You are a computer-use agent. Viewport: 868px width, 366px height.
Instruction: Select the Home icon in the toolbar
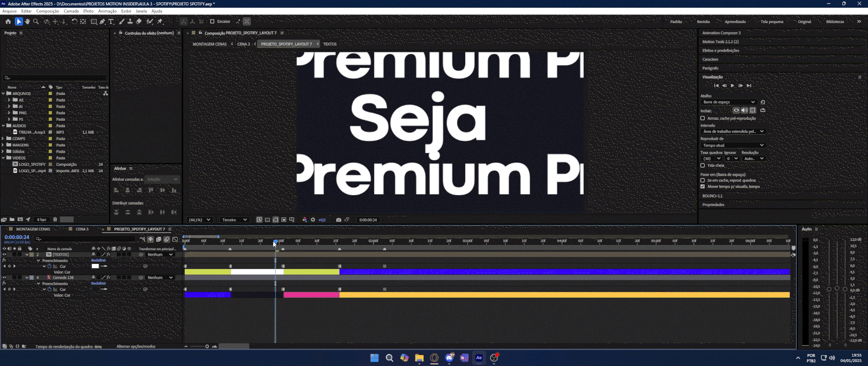coord(8,21)
